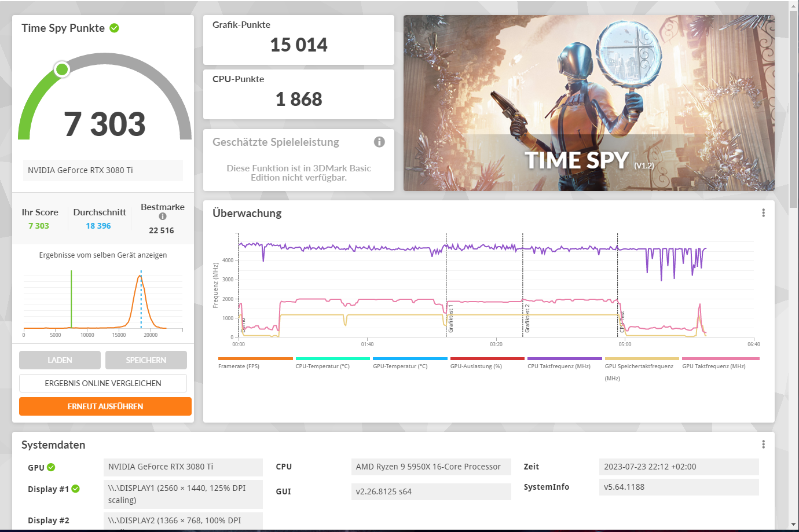The image size is (799, 532).
Task: Click the CPU-Punkte score 1 868
Action: (x=299, y=99)
